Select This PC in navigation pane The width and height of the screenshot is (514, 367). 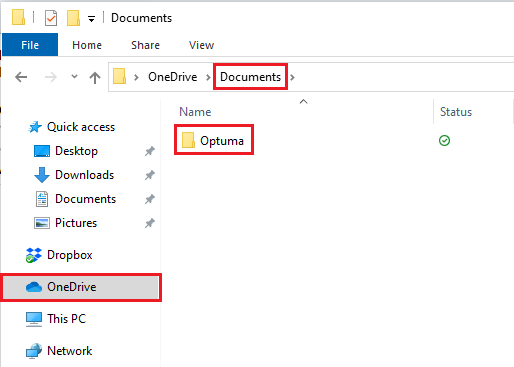(x=66, y=319)
